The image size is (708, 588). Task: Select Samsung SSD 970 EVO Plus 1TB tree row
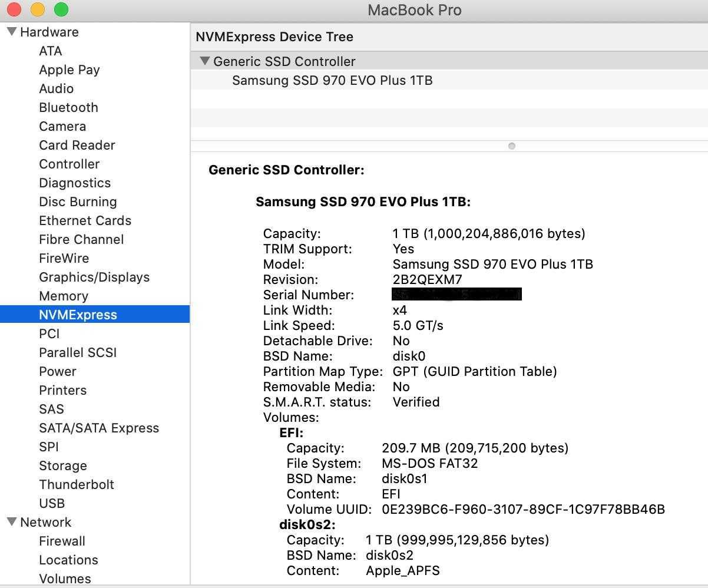click(x=449, y=80)
